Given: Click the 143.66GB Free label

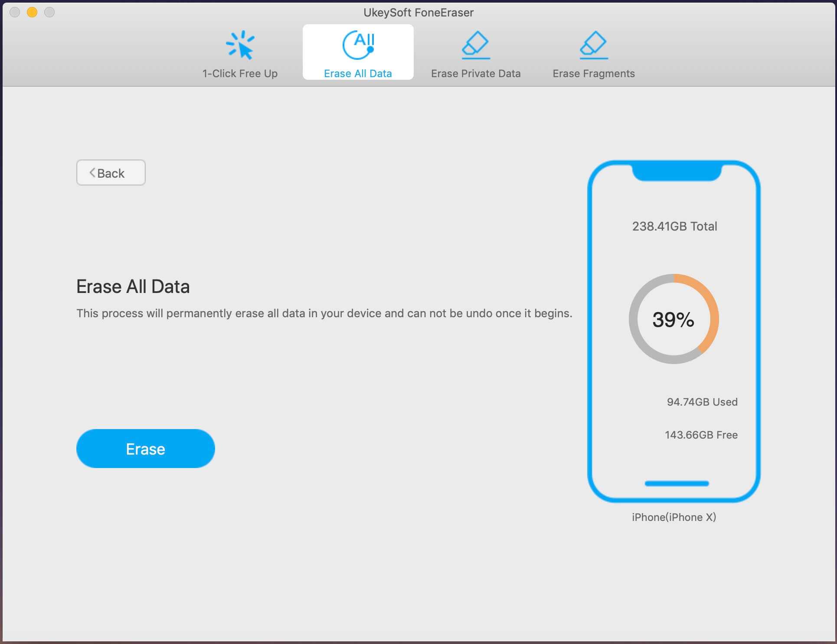Looking at the screenshot, I should coord(701,435).
